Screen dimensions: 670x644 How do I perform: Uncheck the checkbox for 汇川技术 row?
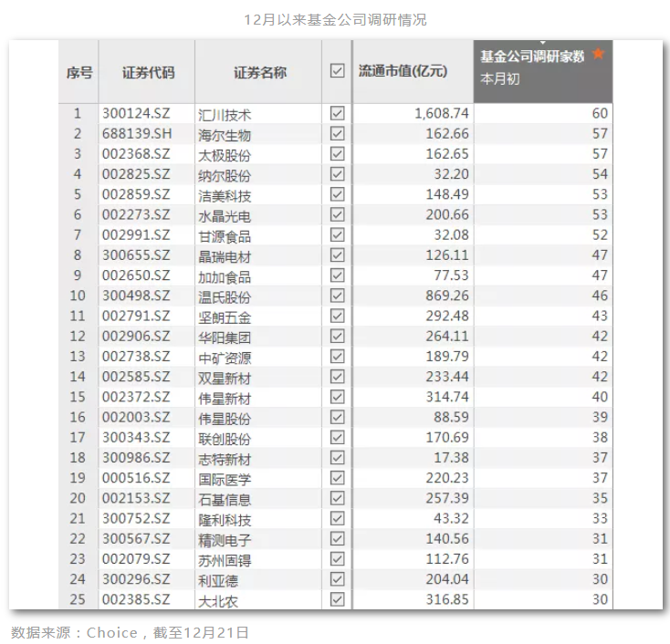tap(337, 113)
